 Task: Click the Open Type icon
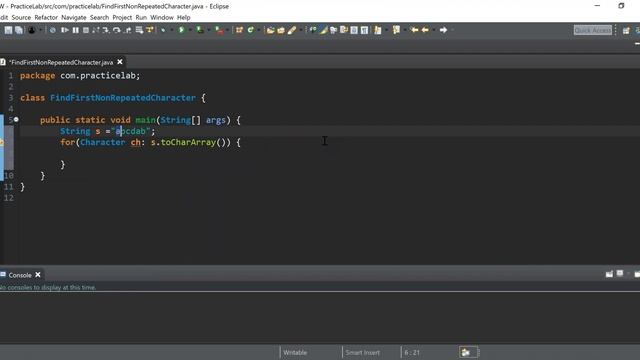[271, 30]
